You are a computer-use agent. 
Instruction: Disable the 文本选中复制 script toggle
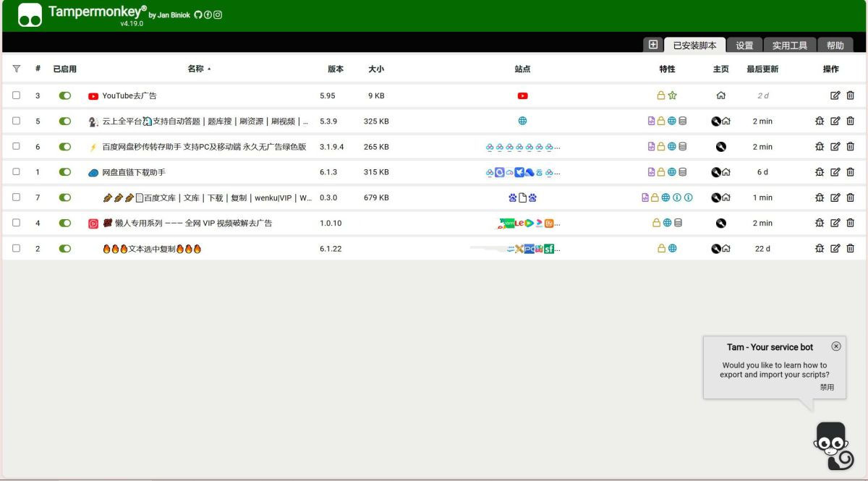[65, 248]
